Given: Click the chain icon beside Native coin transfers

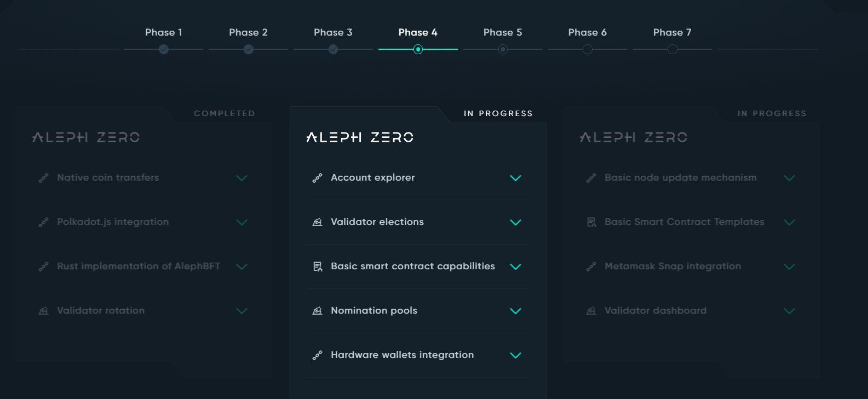Looking at the screenshot, I should [x=43, y=178].
